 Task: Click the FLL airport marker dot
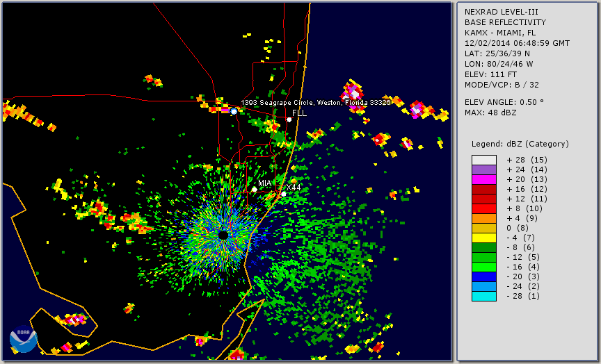tap(289, 119)
